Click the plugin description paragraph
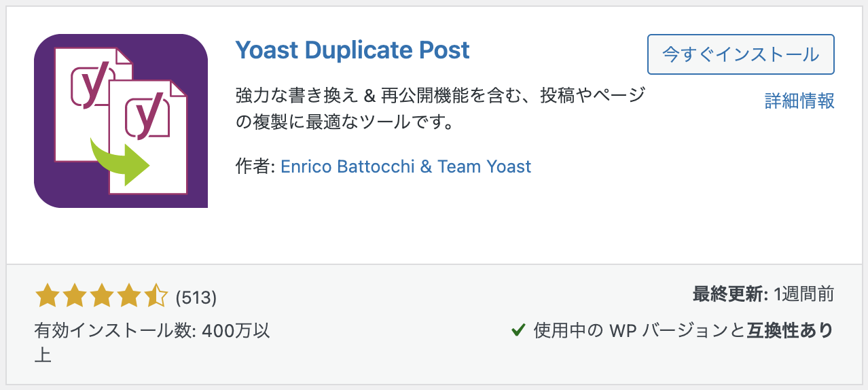The height and width of the screenshot is (390, 868). (440, 109)
